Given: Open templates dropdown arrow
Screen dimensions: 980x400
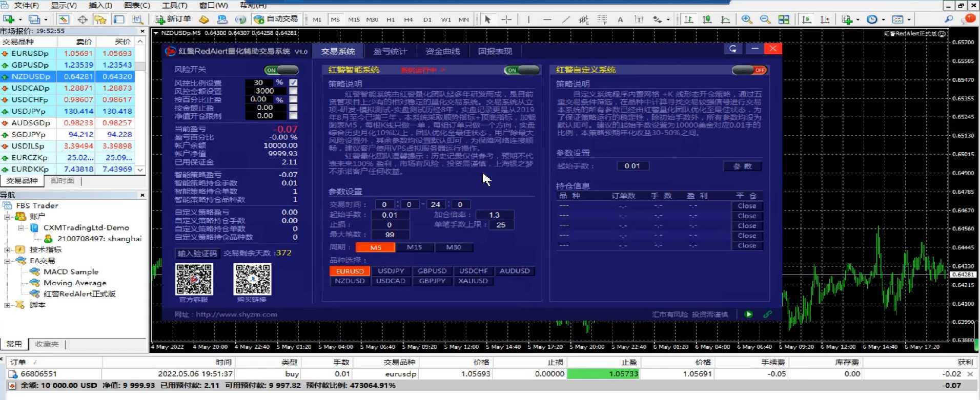Looking at the screenshot, I should (x=909, y=20).
